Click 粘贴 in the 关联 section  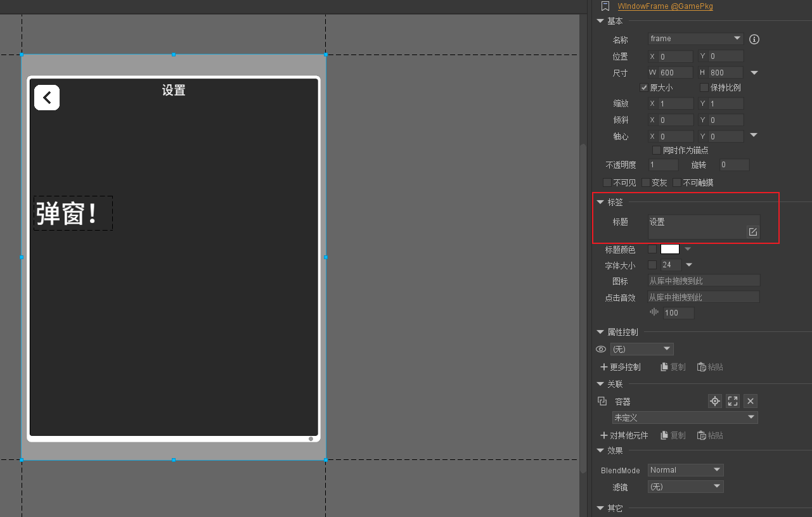pyautogui.click(x=710, y=435)
